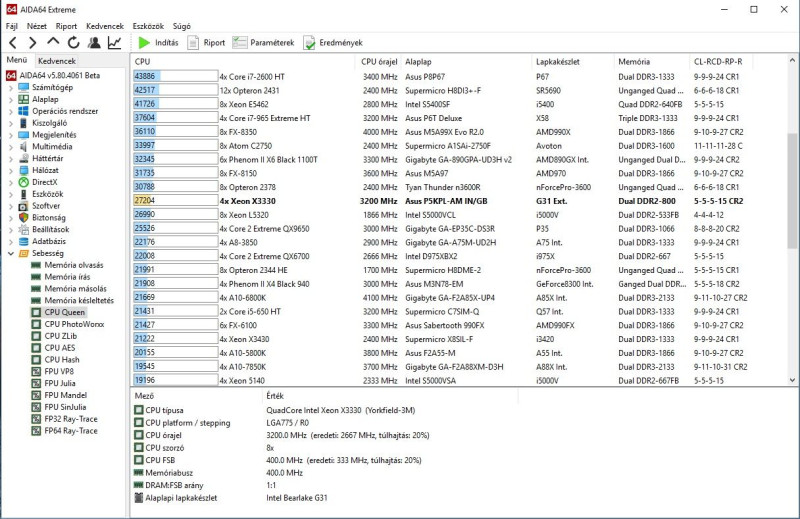Sort by the CPU órajel column header
This screenshot has height=519, width=800.
(x=379, y=62)
